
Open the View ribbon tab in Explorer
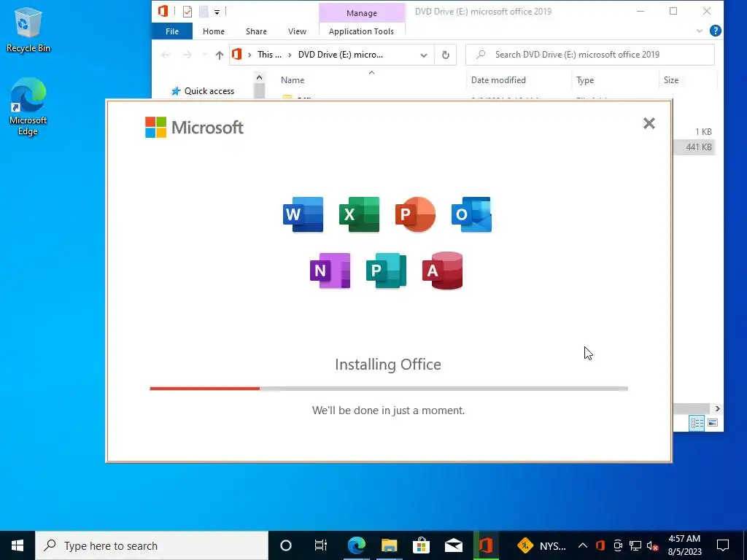[x=298, y=31]
